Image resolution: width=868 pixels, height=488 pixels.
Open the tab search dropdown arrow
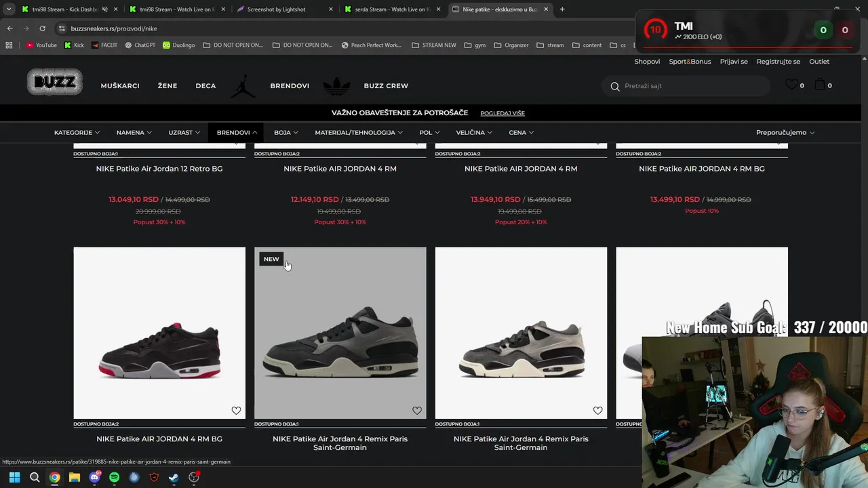point(9,9)
